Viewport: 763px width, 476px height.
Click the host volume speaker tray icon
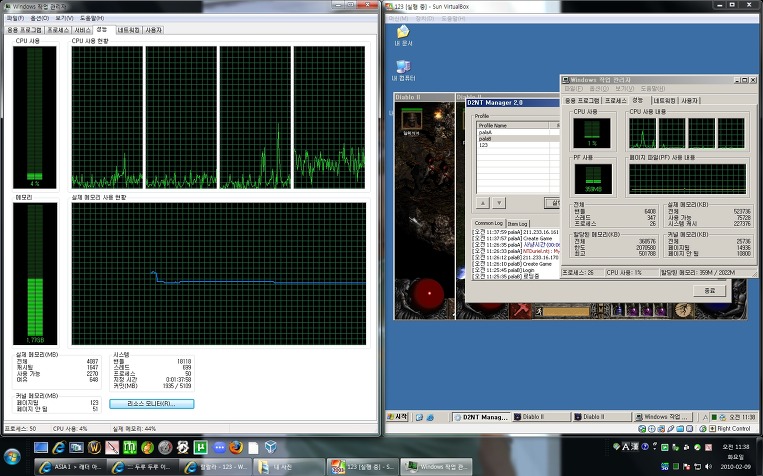point(708,466)
